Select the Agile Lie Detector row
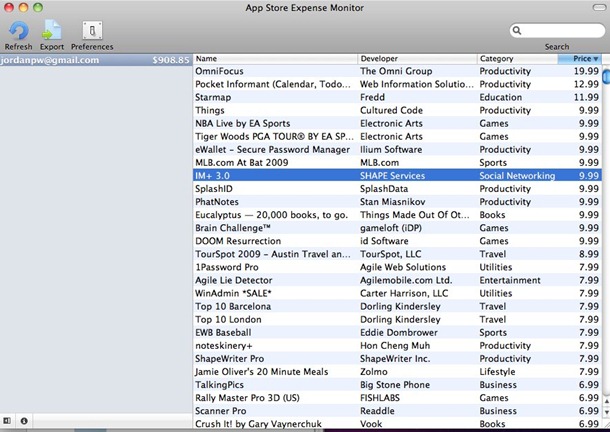This screenshot has height=432, width=610. tap(397, 280)
